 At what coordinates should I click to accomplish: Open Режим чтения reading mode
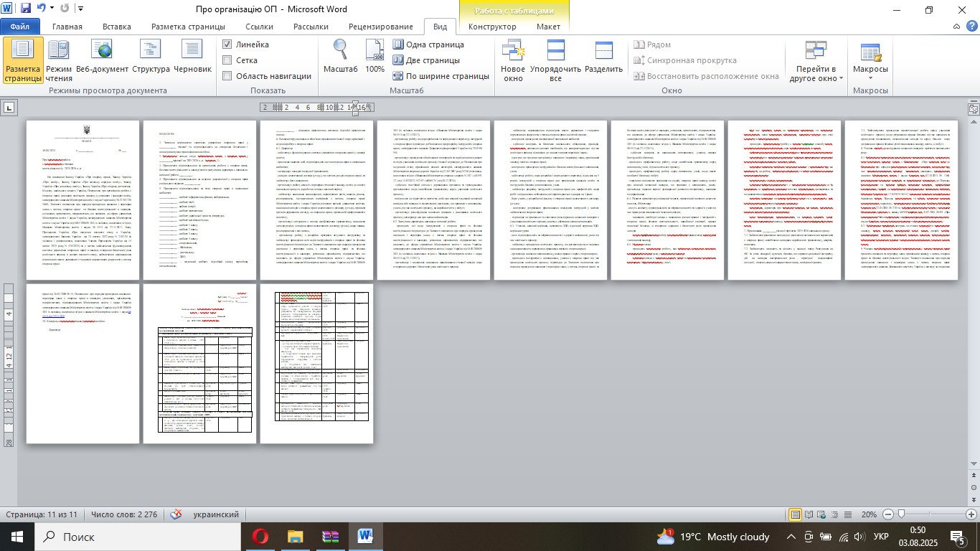point(59,60)
